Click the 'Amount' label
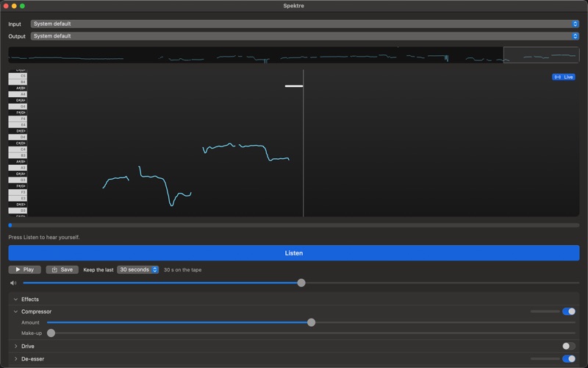 point(30,322)
